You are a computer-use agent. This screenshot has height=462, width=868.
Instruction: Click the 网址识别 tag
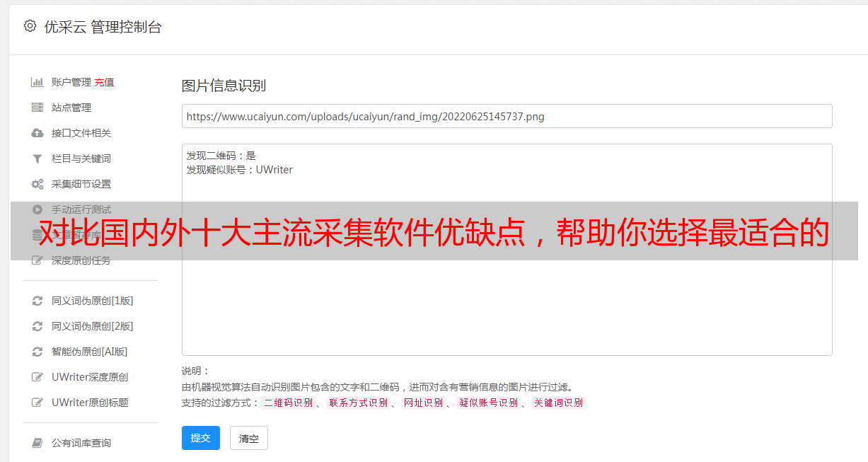(x=423, y=403)
